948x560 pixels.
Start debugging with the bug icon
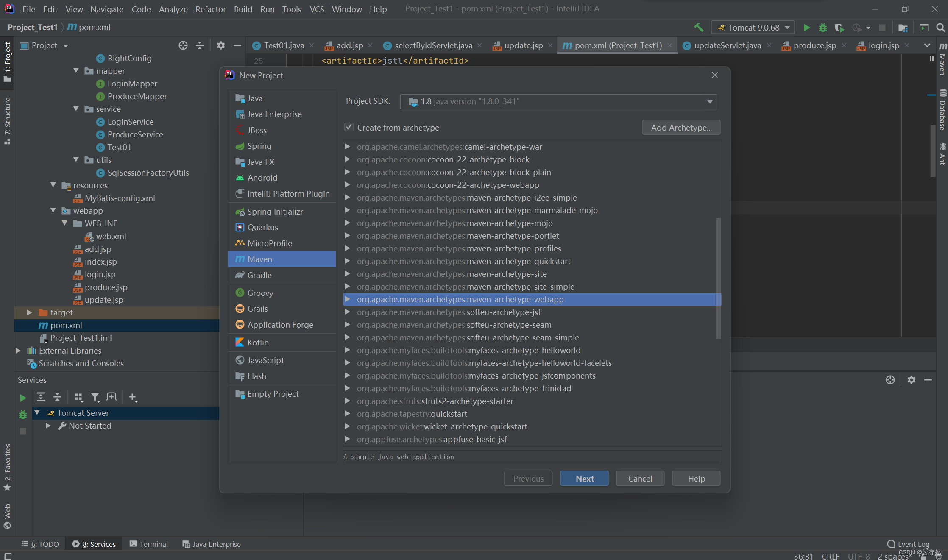[823, 28]
